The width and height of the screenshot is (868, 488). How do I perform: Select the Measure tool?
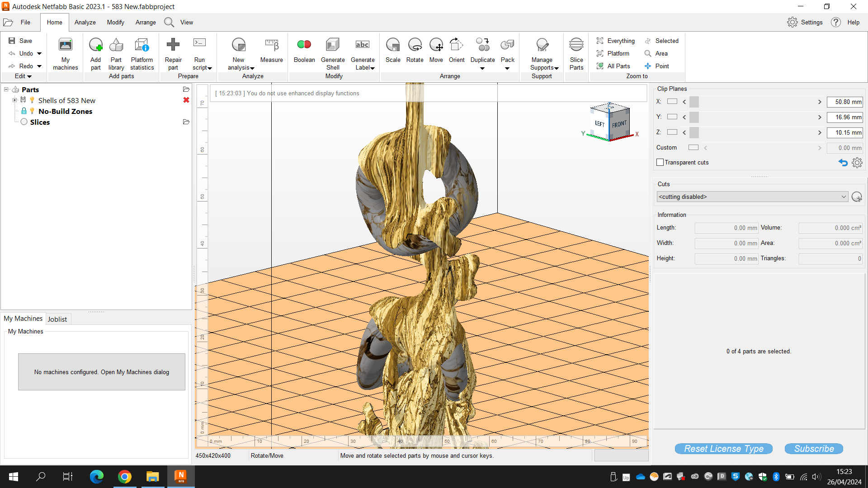click(272, 51)
